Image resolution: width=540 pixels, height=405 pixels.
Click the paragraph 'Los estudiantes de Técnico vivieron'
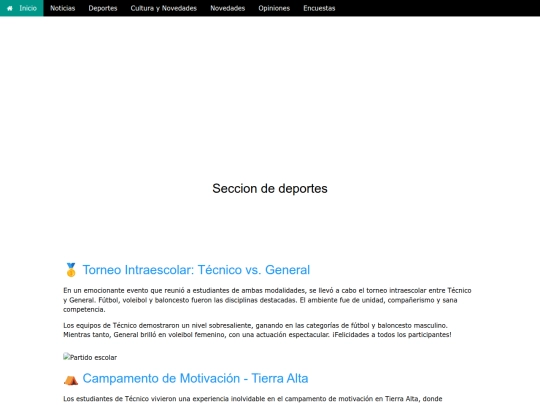point(253,399)
